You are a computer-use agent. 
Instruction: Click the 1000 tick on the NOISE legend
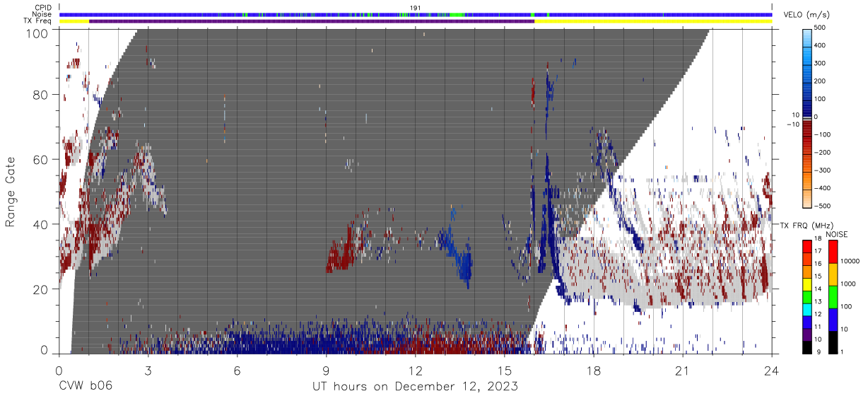point(849,285)
